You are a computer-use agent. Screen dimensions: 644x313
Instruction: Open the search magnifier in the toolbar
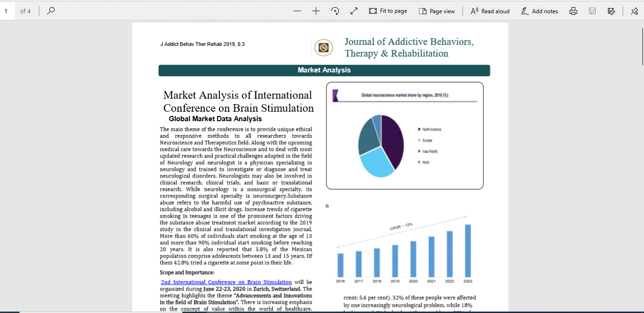click(51, 11)
